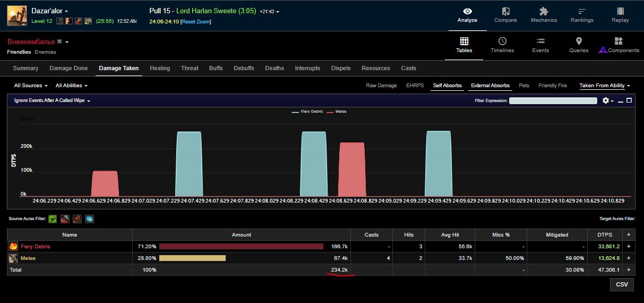Open the Taken From Ability dropdown
Image resolution: width=644 pixels, height=303 pixels.
pyautogui.click(x=604, y=86)
